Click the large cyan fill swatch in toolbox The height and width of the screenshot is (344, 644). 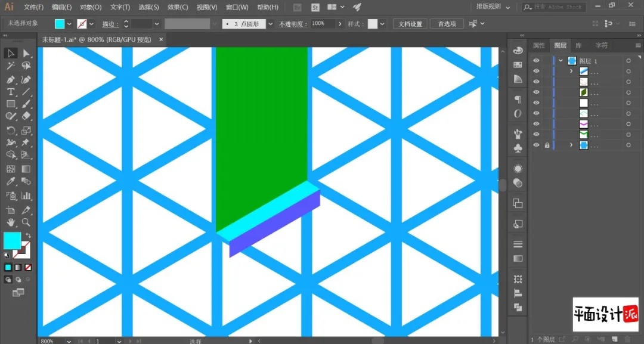[x=13, y=241]
